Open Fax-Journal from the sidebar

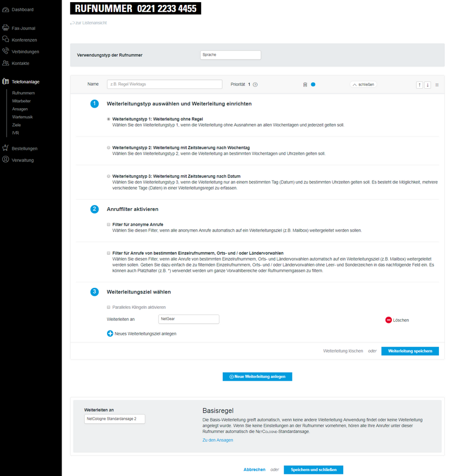tap(23, 28)
